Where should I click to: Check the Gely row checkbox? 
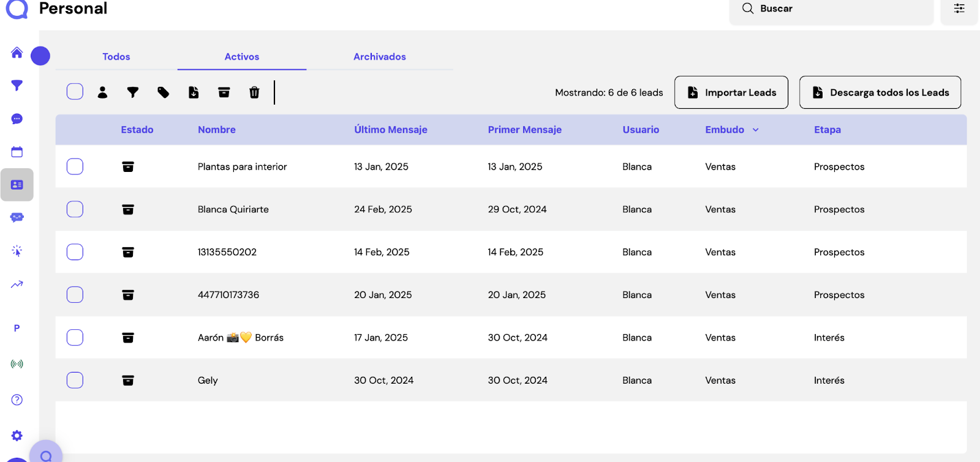75,381
